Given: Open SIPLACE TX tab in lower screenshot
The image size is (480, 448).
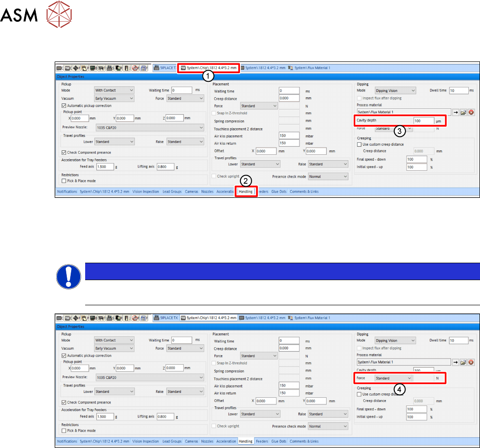Looking at the screenshot, I should (x=166, y=318).
